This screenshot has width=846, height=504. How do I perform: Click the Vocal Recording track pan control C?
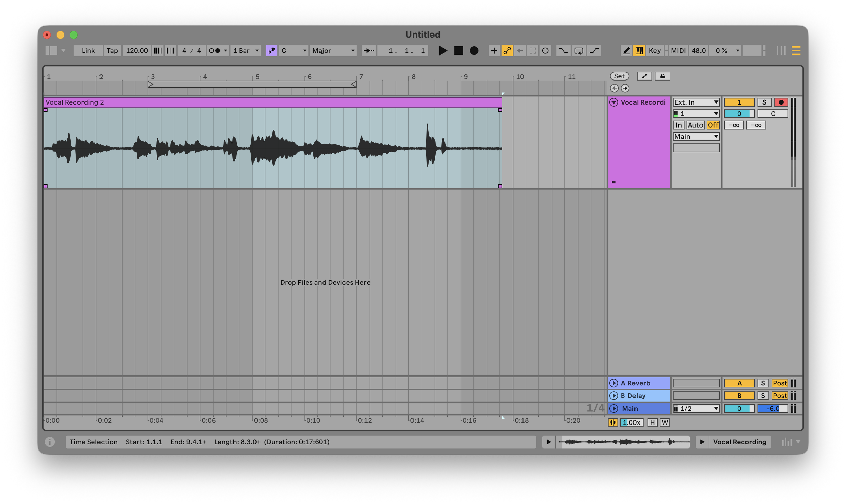(773, 113)
